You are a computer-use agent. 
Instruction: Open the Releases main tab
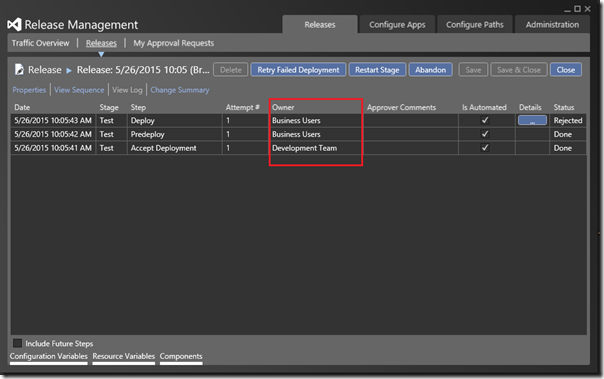(320, 25)
